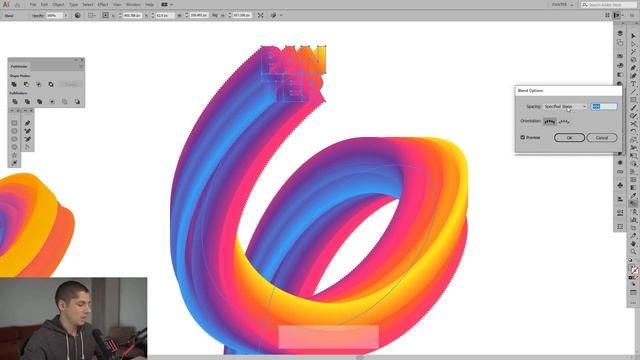640x360 pixels.
Task: Open Recolor Artwork from control bar
Action: [x=78, y=16]
